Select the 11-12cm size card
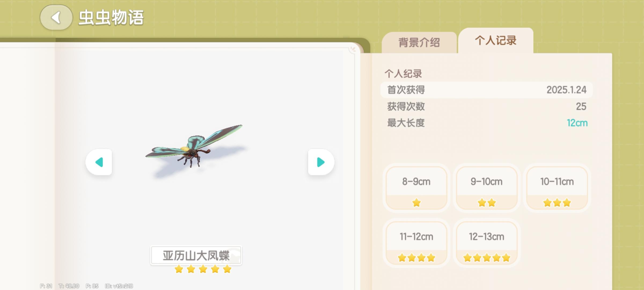The image size is (644, 290). pos(416,243)
